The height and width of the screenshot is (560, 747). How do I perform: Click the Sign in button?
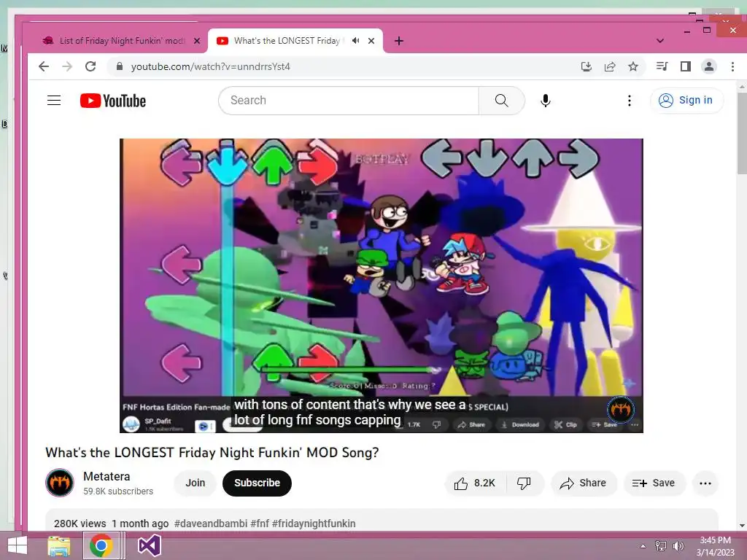(686, 101)
